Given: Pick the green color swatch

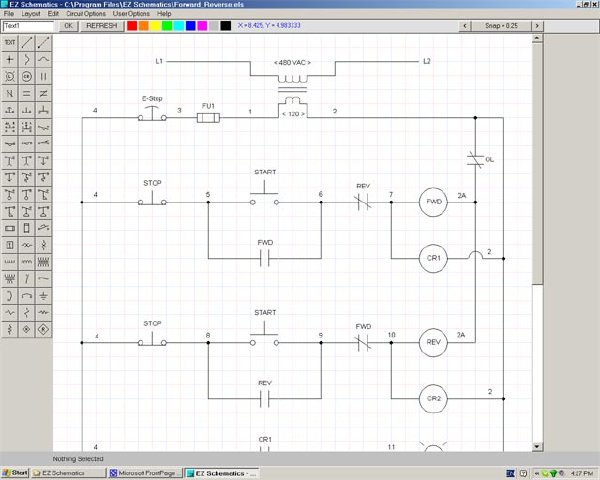Looking at the screenshot, I should point(167,26).
